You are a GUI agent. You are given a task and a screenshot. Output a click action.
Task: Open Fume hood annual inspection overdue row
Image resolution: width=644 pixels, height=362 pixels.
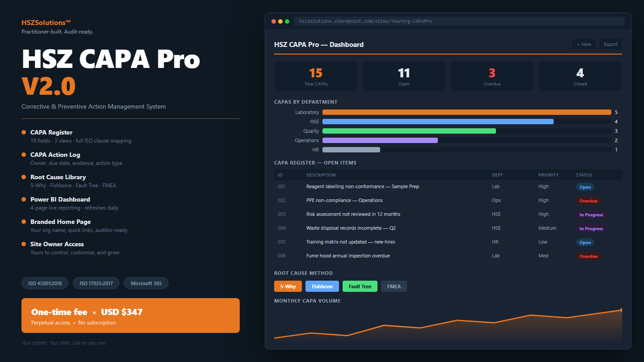[448, 256]
